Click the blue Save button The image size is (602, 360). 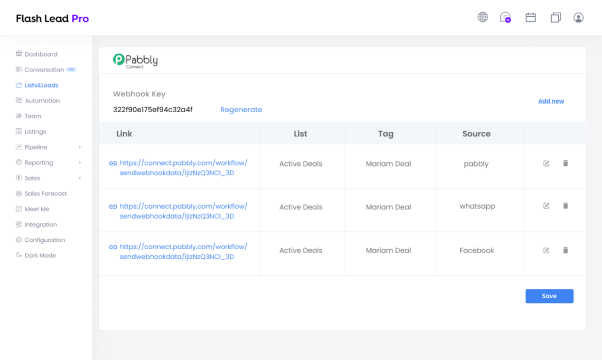coord(549,296)
